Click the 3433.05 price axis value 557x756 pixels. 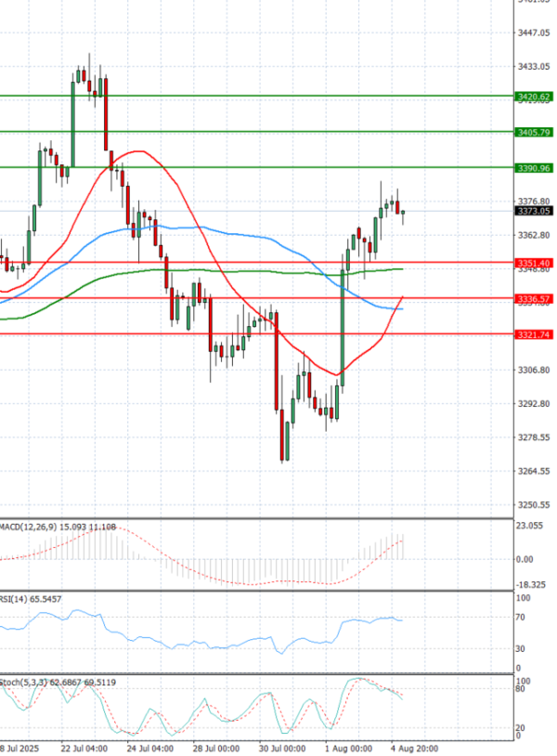click(x=534, y=67)
